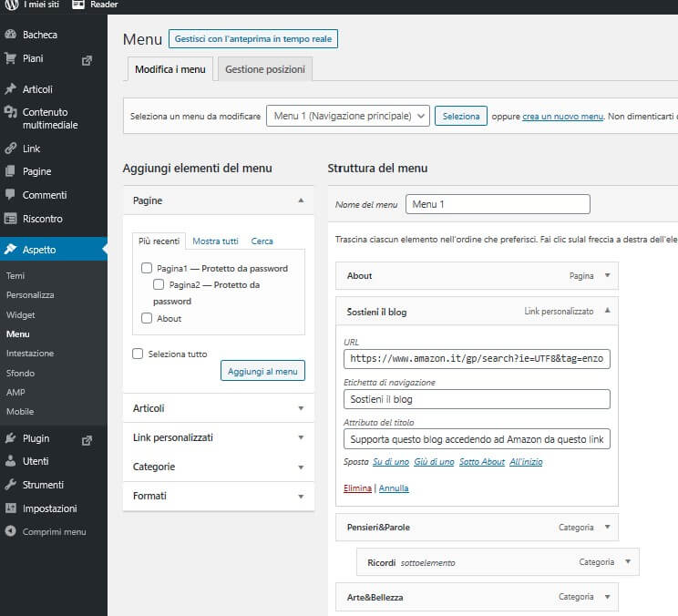
Task: Check the Pagina1 — Protetto da password checkbox
Action: [147, 269]
